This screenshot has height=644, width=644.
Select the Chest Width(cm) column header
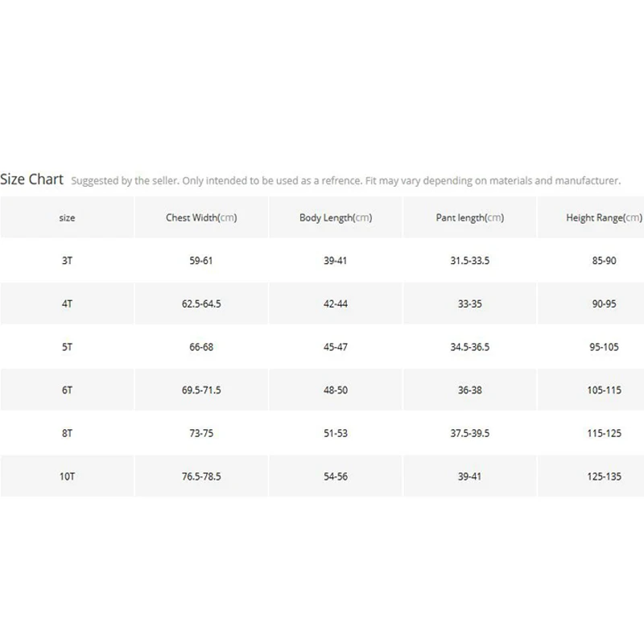(201, 217)
